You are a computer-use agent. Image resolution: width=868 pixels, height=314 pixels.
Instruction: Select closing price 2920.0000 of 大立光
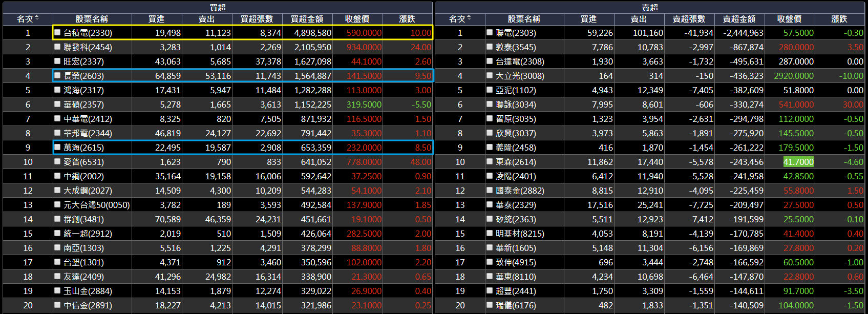(794, 76)
